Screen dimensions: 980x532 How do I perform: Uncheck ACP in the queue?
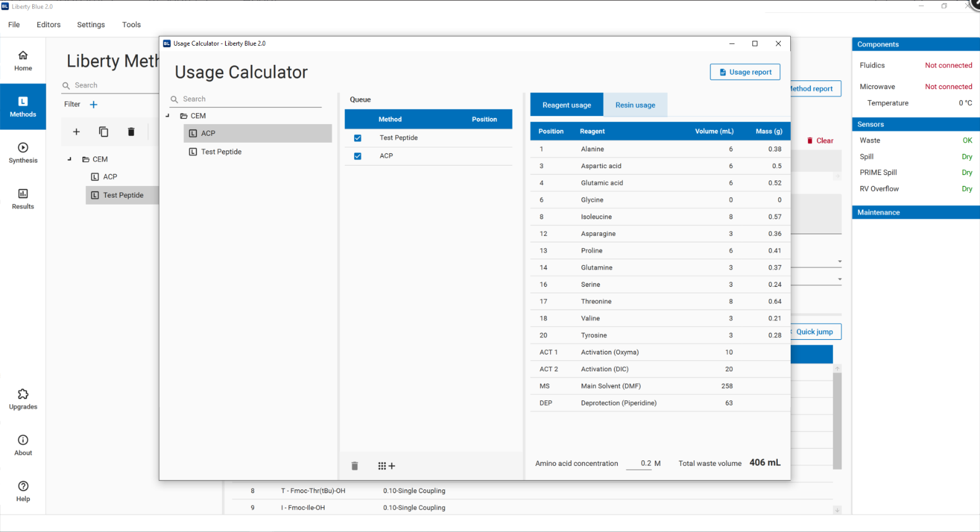coord(357,156)
